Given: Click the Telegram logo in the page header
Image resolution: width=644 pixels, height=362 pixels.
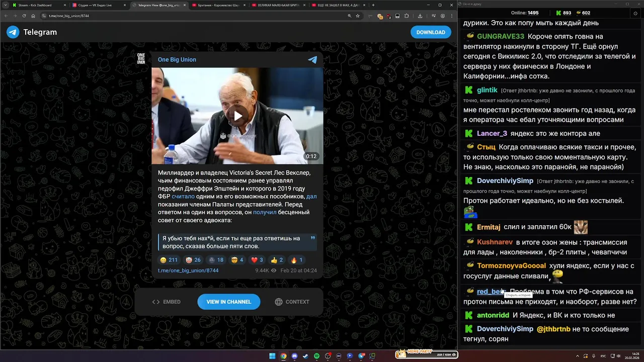Looking at the screenshot, I should [x=32, y=32].
